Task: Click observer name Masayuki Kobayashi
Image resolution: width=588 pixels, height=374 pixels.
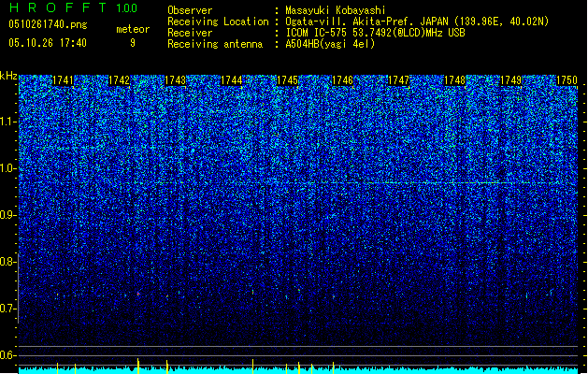Action: click(336, 10)
